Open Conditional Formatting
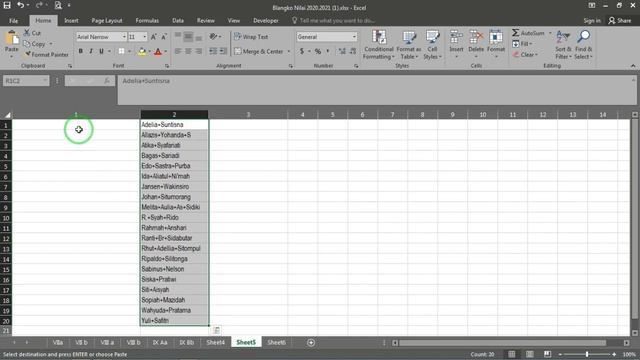The height and width of the screenshot is (360, 640). tap(379, 45)
